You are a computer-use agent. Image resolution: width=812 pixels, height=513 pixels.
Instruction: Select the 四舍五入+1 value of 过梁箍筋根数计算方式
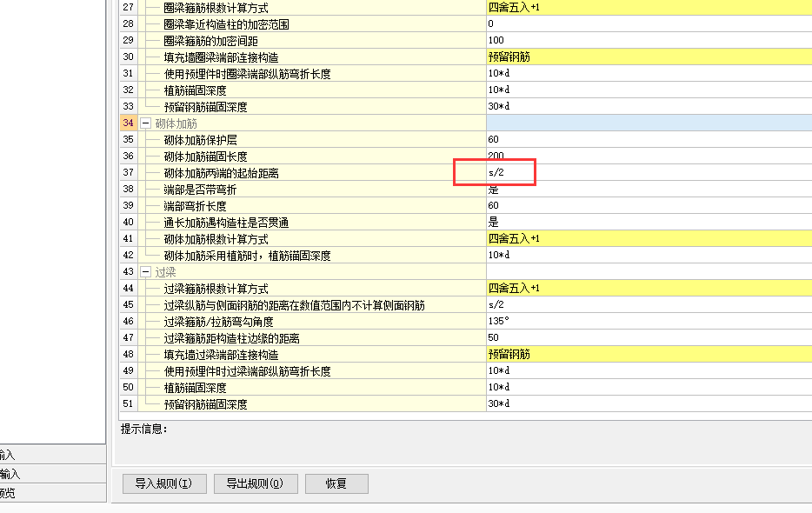point(514,289)
